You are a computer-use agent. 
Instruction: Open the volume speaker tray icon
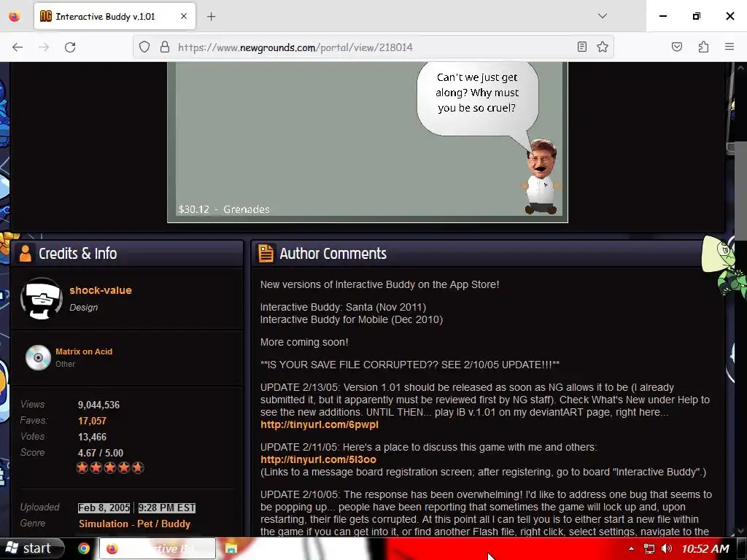coord(667,548)
